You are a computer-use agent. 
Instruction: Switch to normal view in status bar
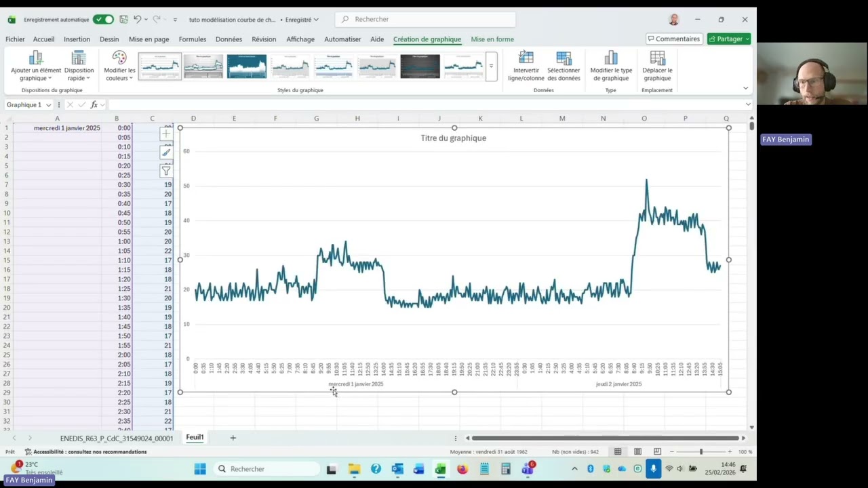point(618,451)
